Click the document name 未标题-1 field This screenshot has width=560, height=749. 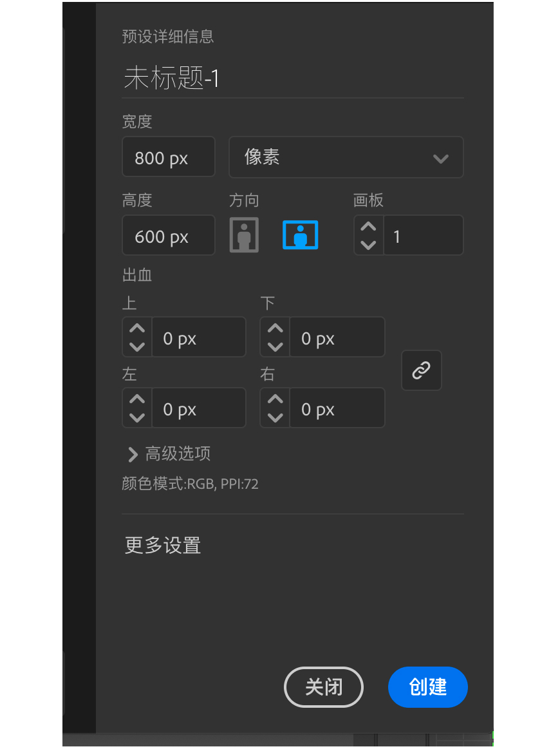coord(293,78)
